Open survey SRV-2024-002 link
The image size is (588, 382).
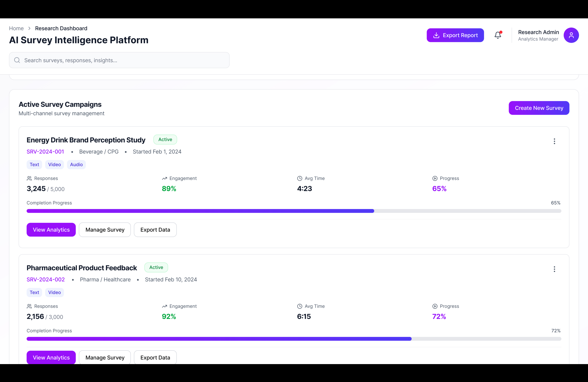pos(45,279)
